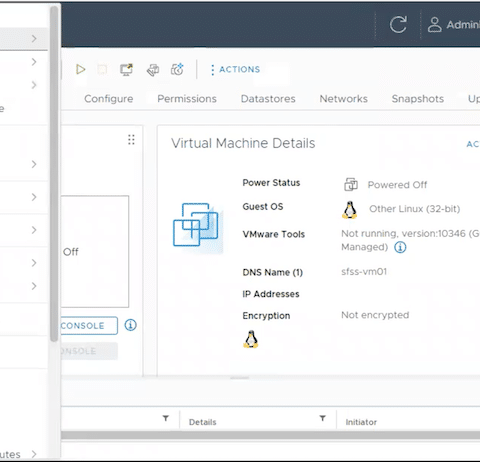Viewport: 480px width, 462px height.
Task: Click the Initiator column header
Action: [x=361, y=422]
